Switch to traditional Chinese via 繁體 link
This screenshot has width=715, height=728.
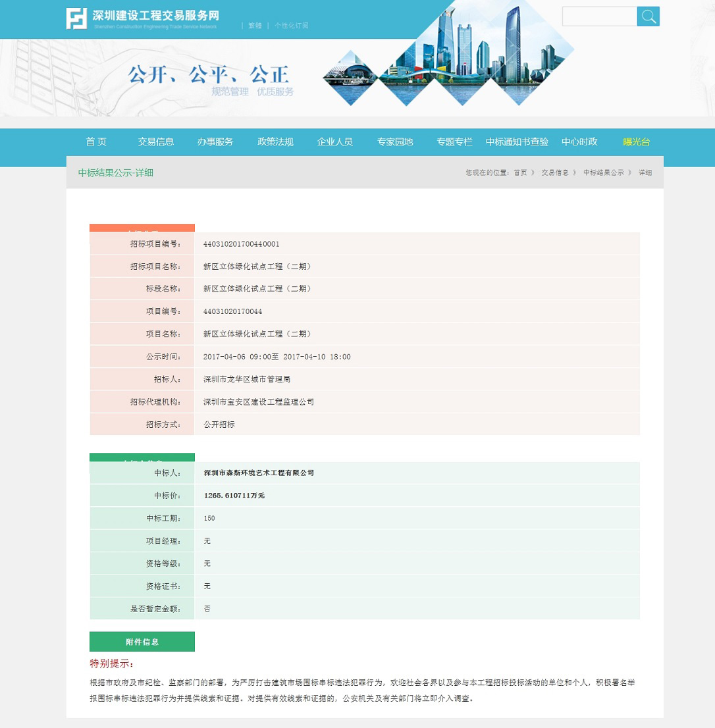[x=255, y=26]
